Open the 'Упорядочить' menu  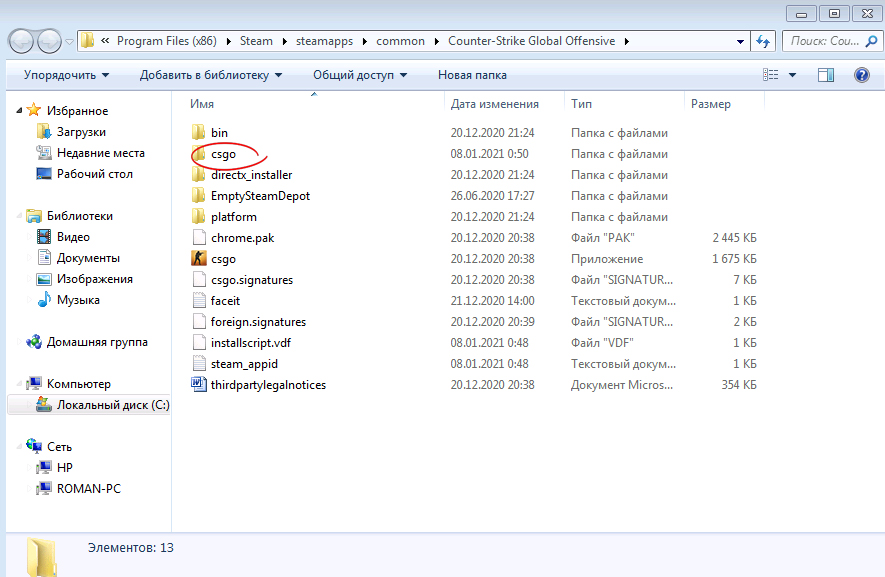click(66, 75)
